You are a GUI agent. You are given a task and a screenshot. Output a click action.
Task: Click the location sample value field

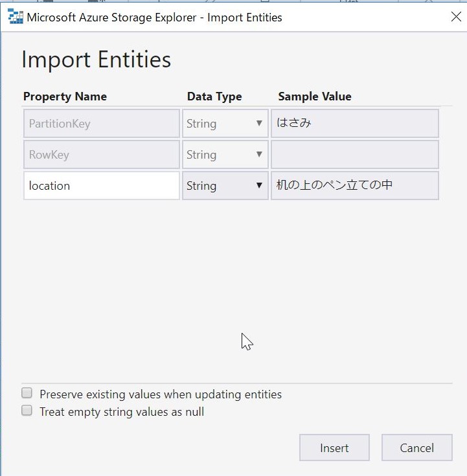pos(355,185)
